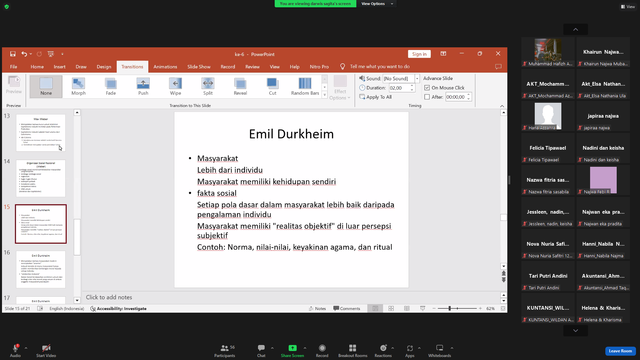Open Zoom Apps button

(410, 351)
